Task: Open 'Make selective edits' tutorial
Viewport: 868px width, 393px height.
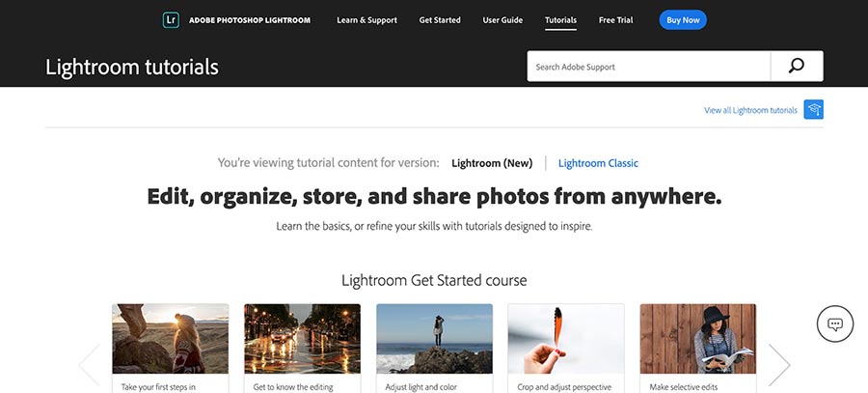Action: click(x=684, y=387)
